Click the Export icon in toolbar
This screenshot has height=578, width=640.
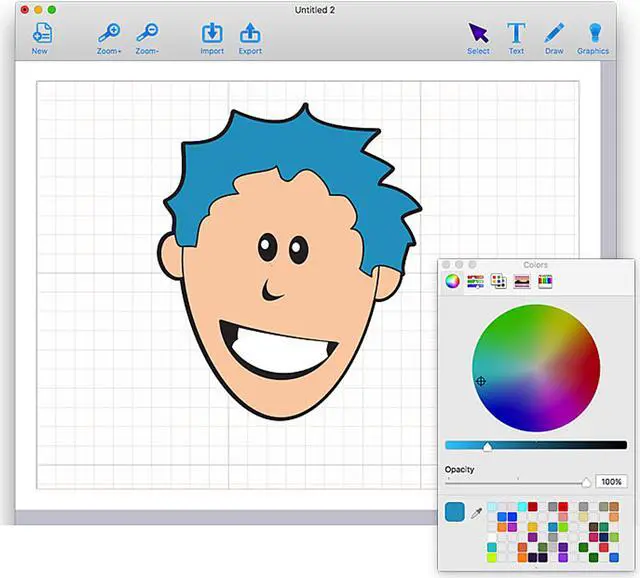pos(250,33)
